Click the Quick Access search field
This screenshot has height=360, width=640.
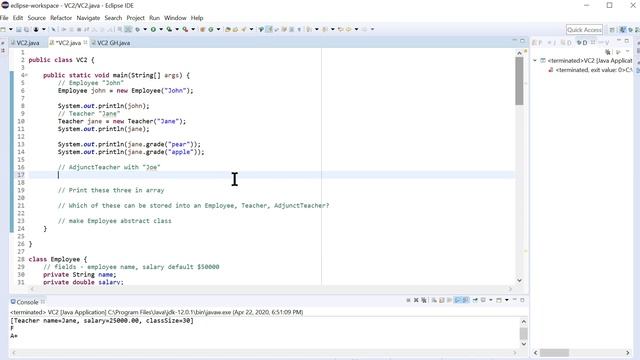(x=584, y=29)
